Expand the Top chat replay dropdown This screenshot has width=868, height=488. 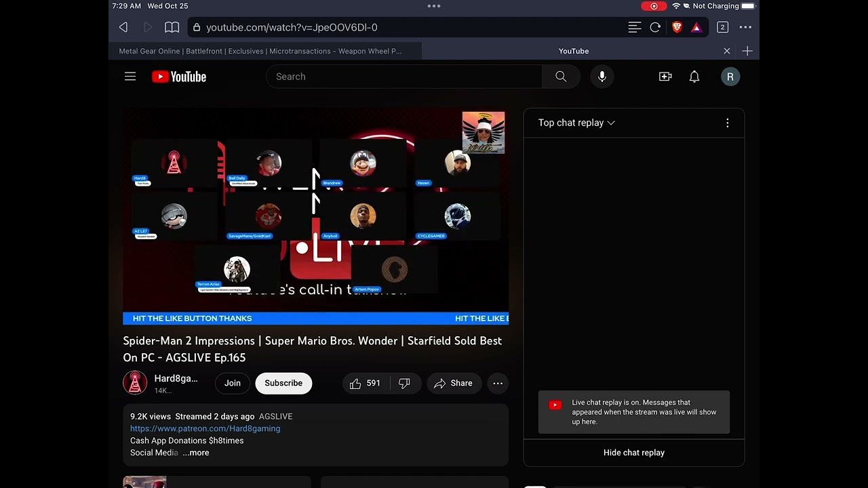[576, 123]
